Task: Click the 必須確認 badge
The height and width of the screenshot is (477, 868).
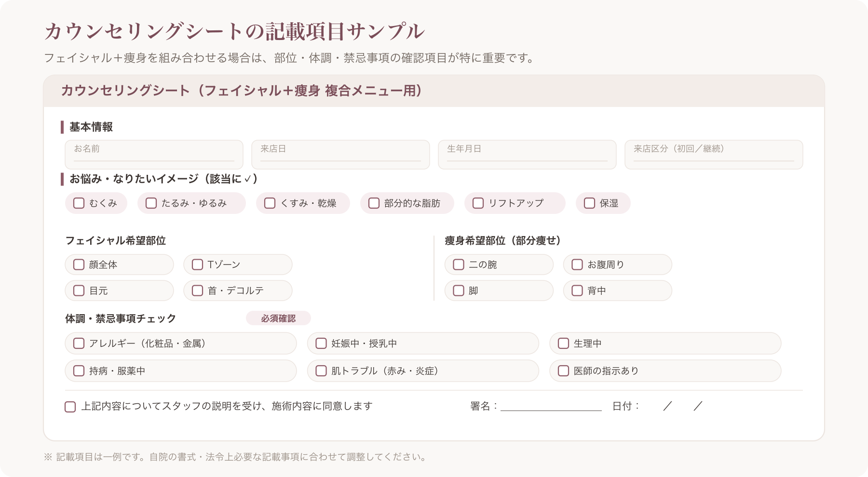Action: (278, 318)
